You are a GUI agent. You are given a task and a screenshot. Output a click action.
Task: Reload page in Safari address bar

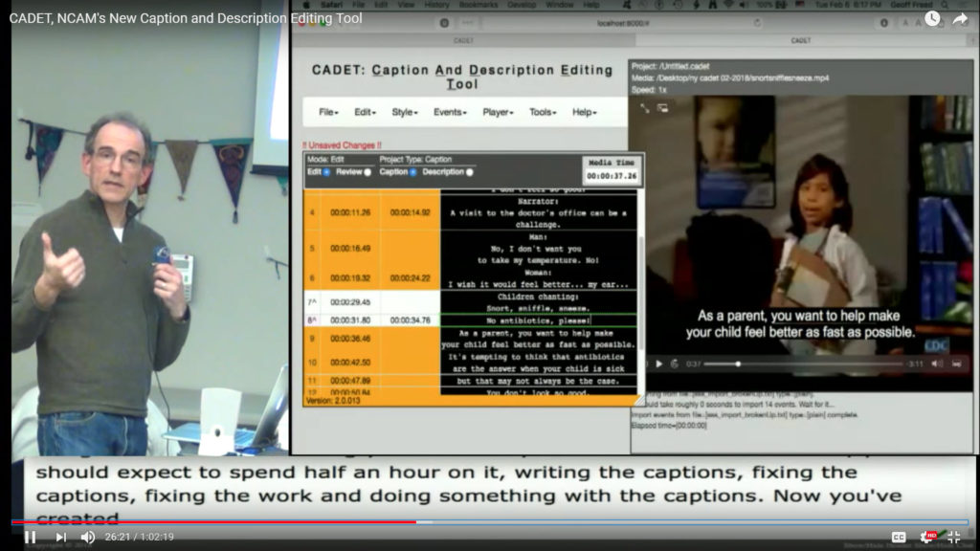(757, 23)
